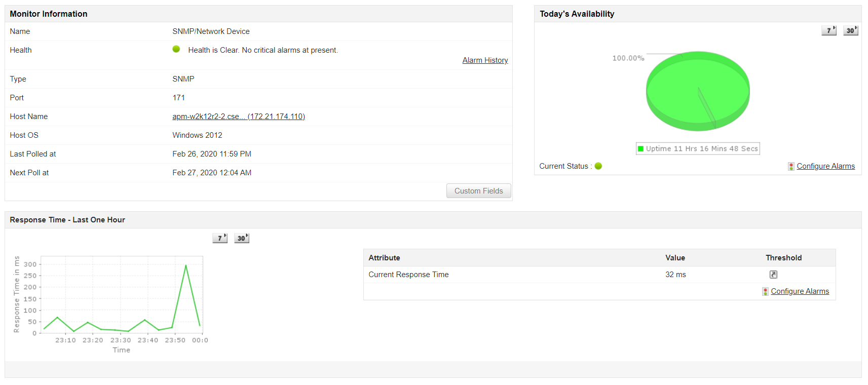The width and height of the screenshot is (868, 385).
Task: Show 30-day response time history icon
Action: (242, 238)
